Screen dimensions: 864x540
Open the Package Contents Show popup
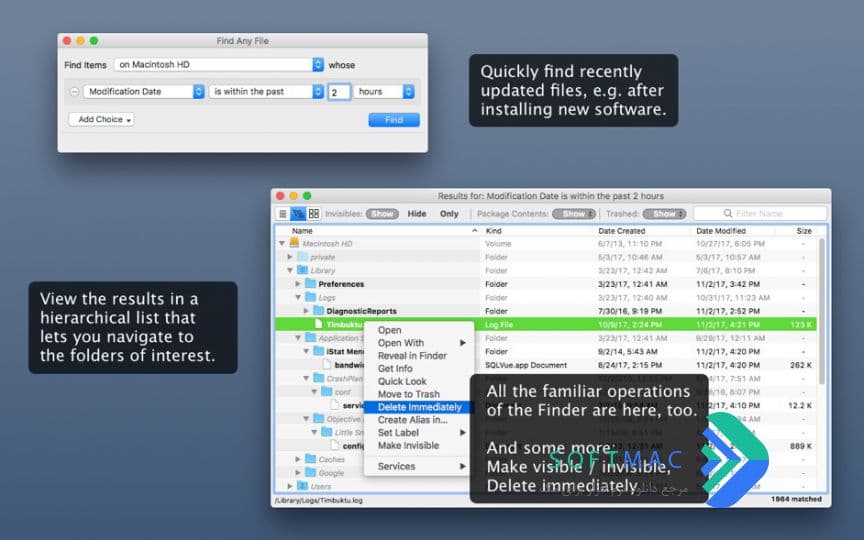(x=574, y=214)
